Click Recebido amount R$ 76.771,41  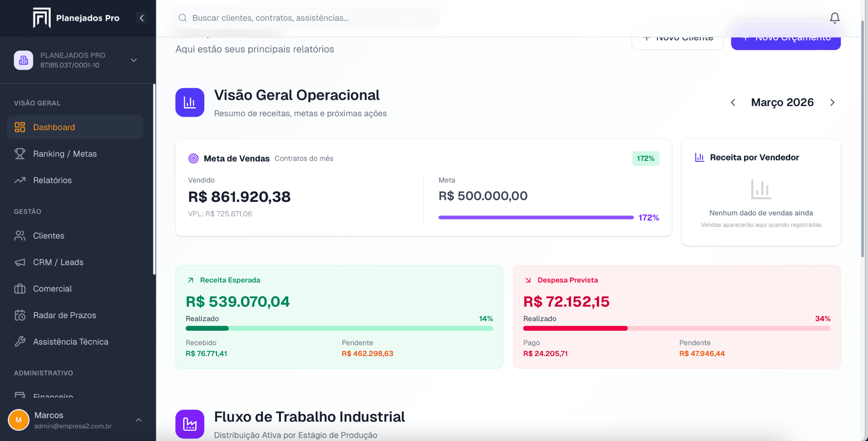point(207,353)
